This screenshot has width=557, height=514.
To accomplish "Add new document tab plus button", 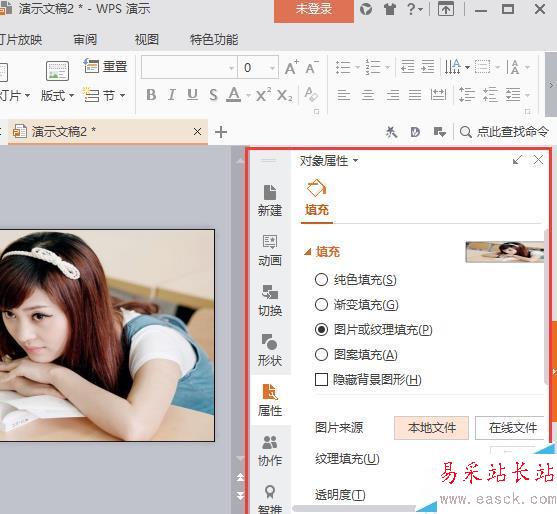I will click(221, 132).
